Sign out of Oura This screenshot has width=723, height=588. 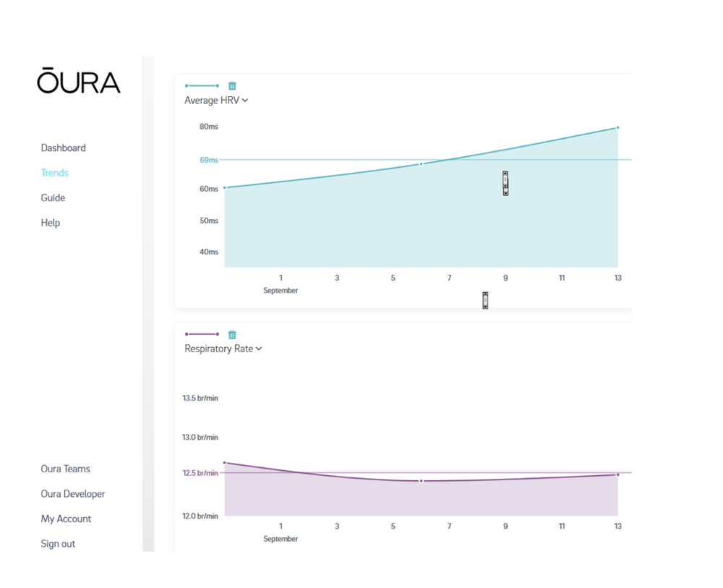click(58, 544)
